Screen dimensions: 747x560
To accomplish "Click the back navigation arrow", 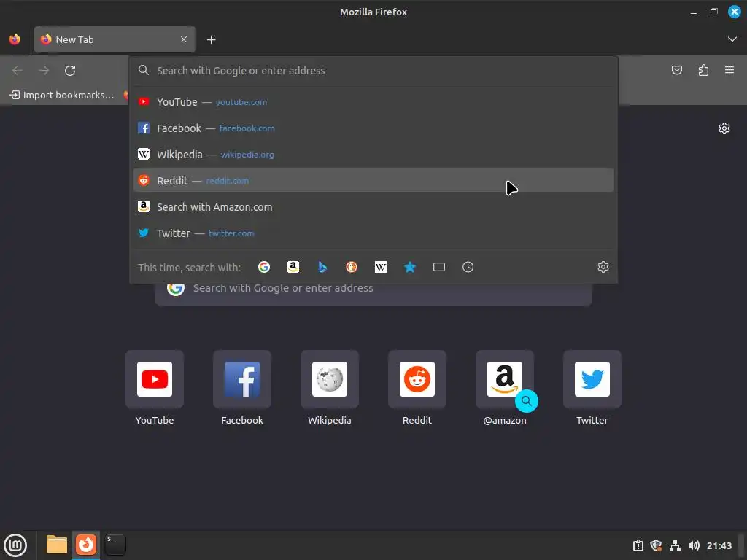I will click(x=18, y=71).
